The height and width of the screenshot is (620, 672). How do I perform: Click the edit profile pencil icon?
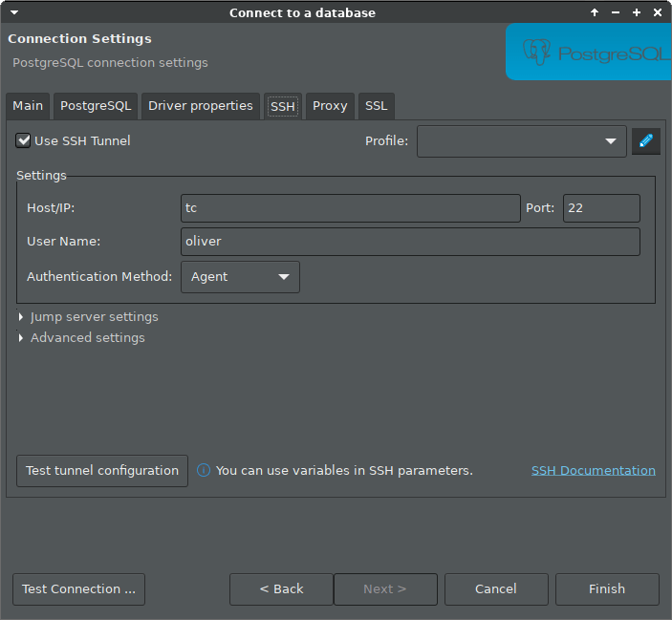pos(646,141)
